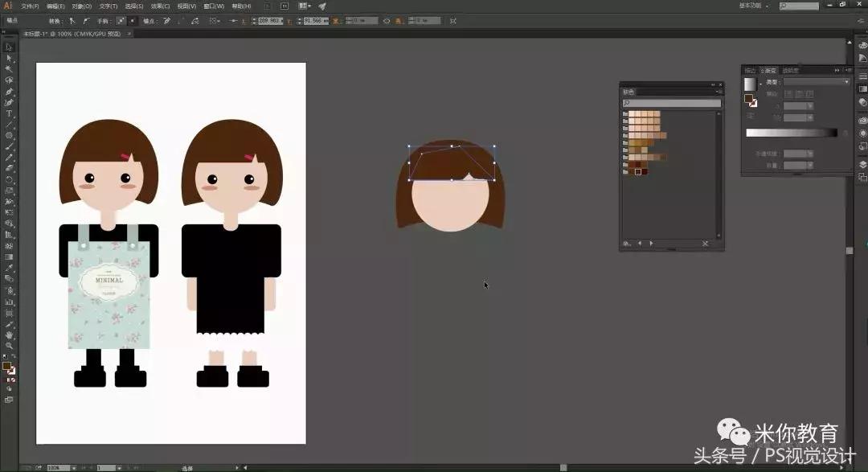Select the Type tool (T)
This screenshot has width=868, height=472.
coord(10,113)
